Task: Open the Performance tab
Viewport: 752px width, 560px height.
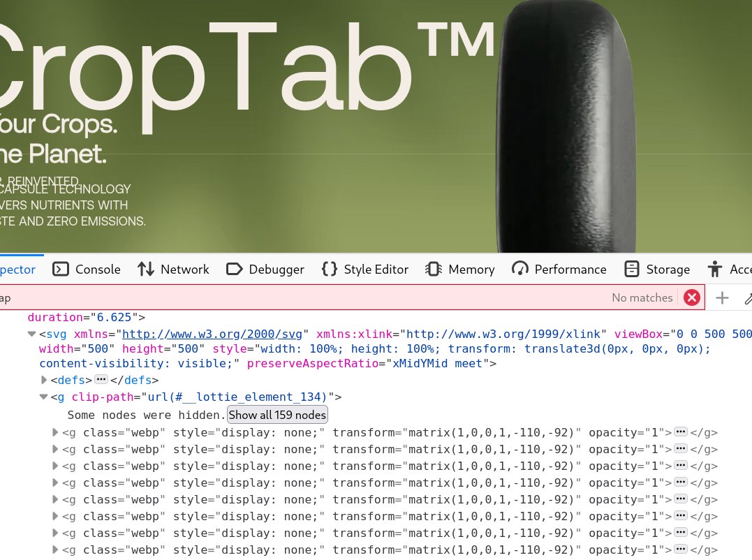Action: [x=559, y=270]
